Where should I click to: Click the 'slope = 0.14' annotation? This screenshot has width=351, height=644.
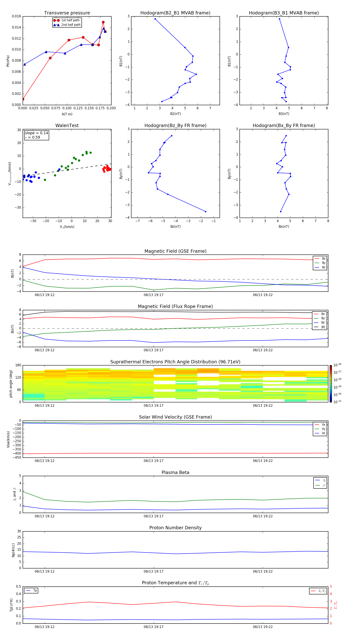click(36, 133)
